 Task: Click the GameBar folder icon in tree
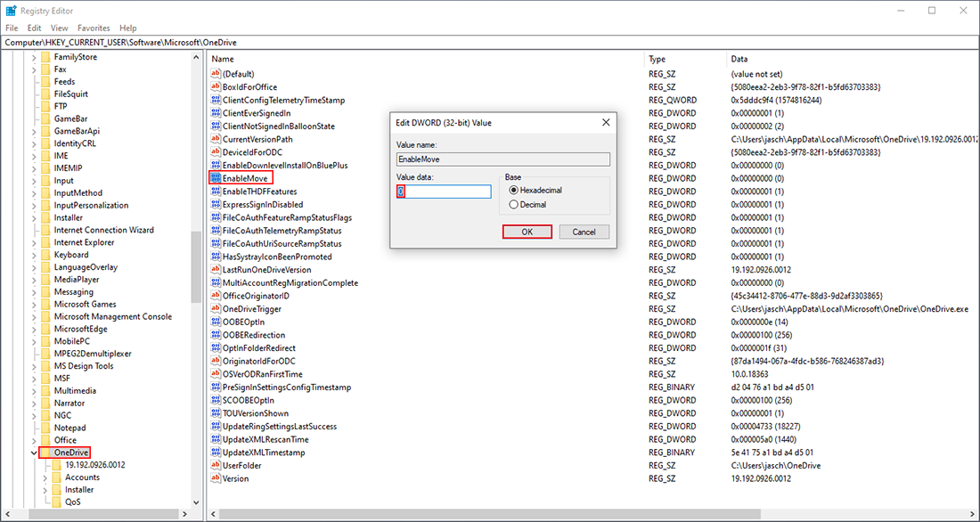click(45, 118)
